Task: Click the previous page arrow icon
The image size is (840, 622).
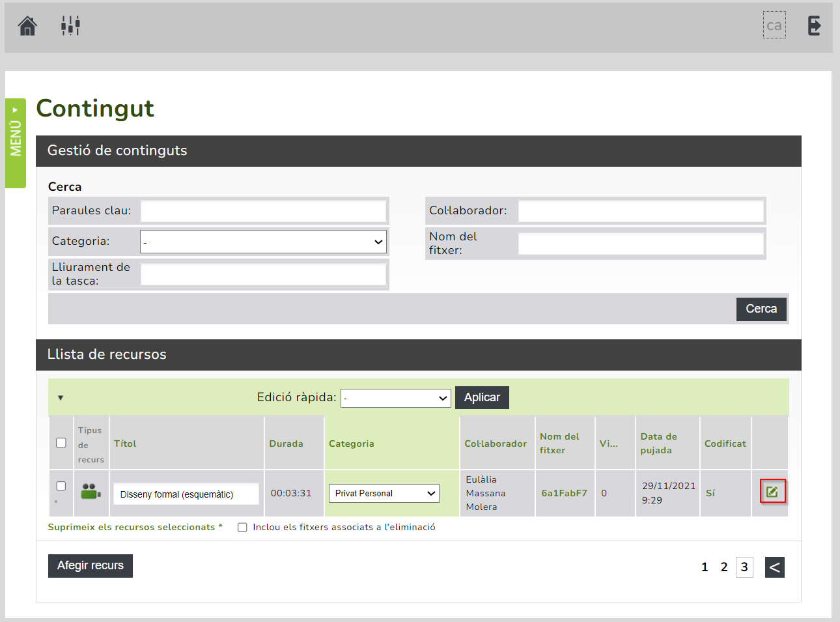Action: pos(774,567)
